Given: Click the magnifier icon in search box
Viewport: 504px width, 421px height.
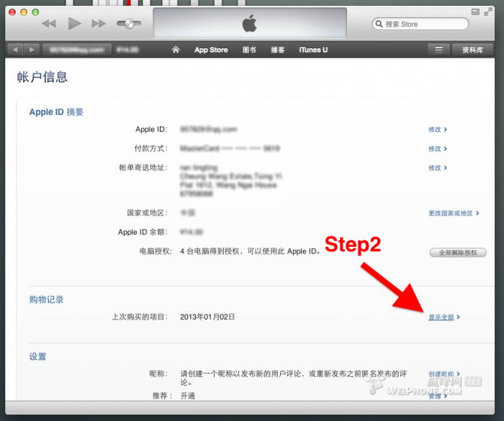Looking at the screenshot, I should 379,24.
